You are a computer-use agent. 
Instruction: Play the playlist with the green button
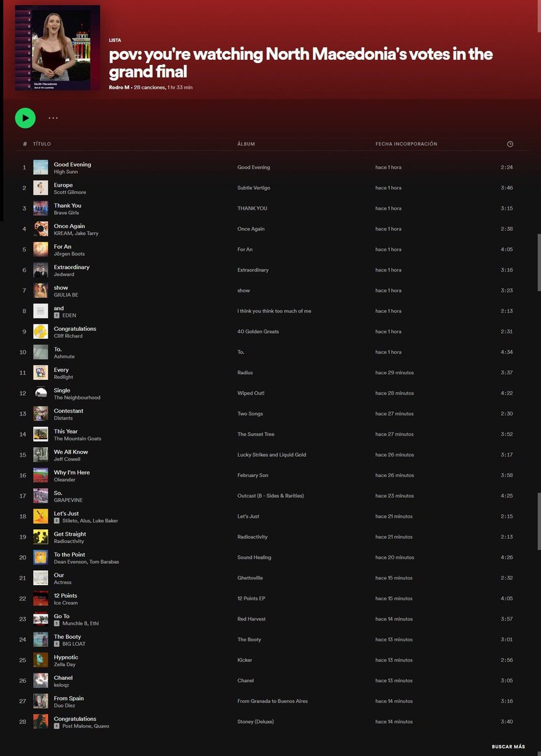[25, 117]
